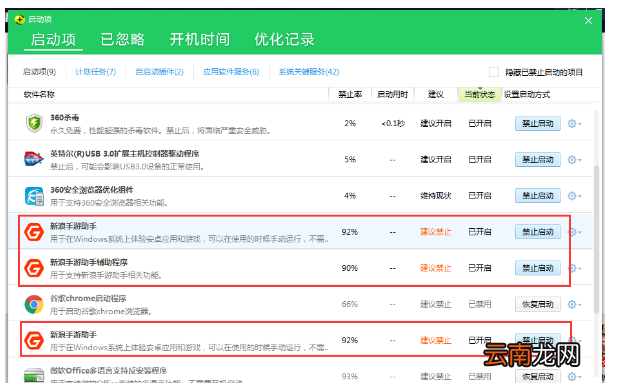This screenshot has height=383, width=617.
Task: Open settings gear for 360杀毒 row
Action: (574, 124)
